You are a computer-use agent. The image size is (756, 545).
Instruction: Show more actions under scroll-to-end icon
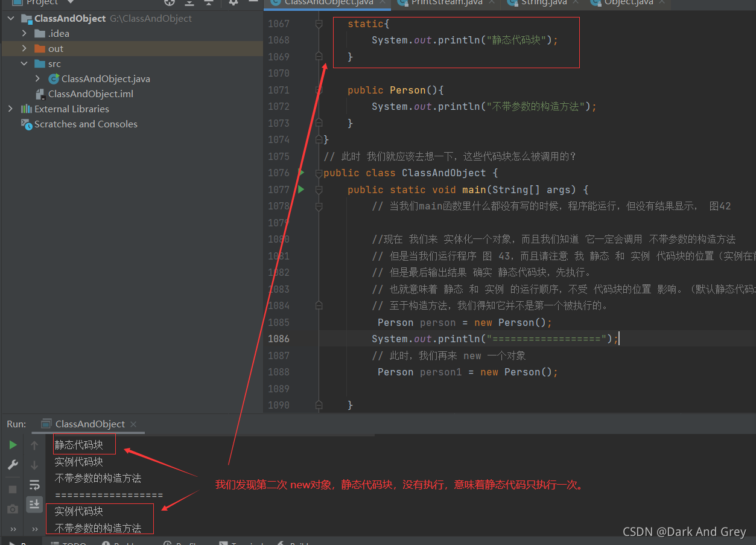point(34,529)
